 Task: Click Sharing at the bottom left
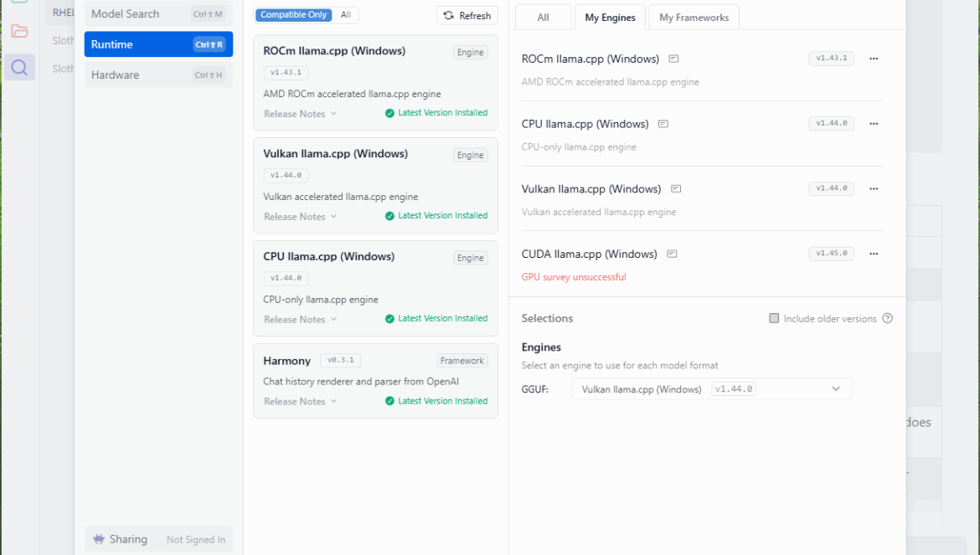pyautogui.click(x=127, y=540)
